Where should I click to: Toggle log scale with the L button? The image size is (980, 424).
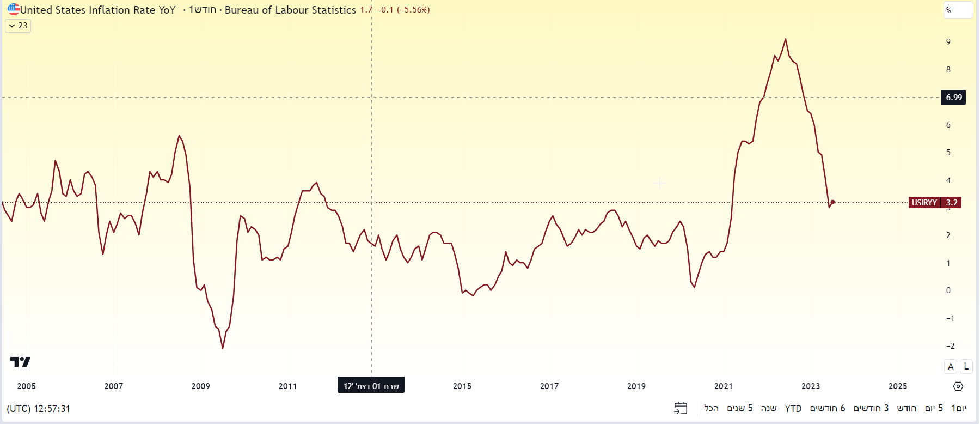[966, 366]
